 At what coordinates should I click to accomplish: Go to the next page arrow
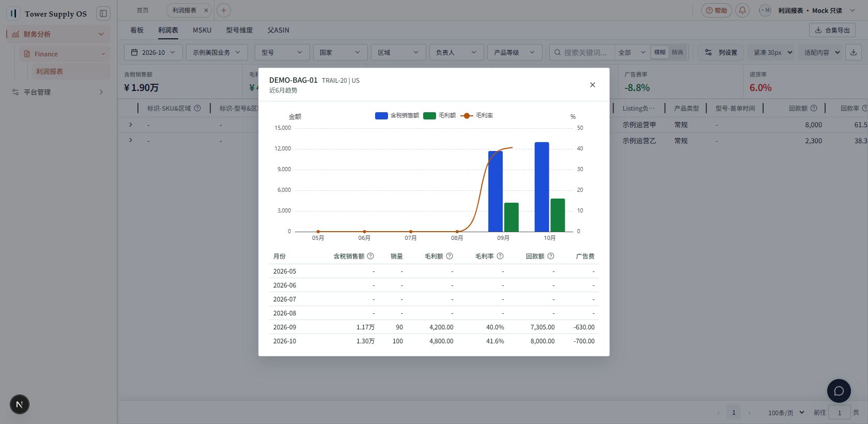tap(750, 413)
